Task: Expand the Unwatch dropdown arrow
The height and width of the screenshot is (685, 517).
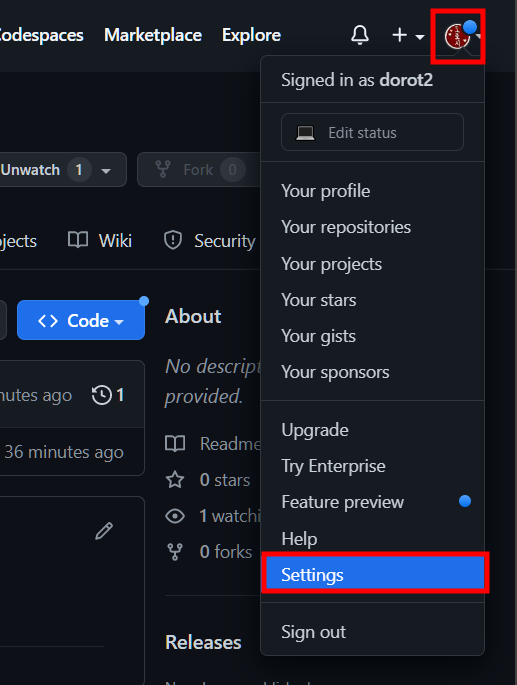Action: coord(106,170)
